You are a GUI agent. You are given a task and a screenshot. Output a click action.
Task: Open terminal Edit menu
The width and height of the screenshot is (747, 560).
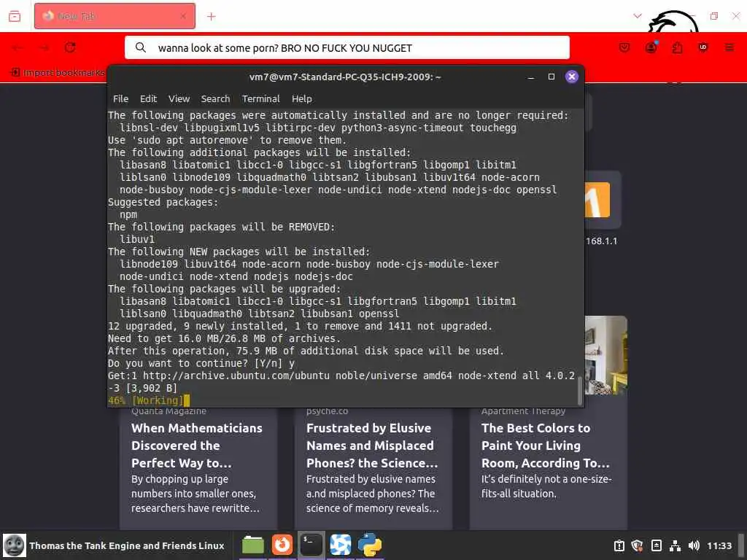click(148, 98)
